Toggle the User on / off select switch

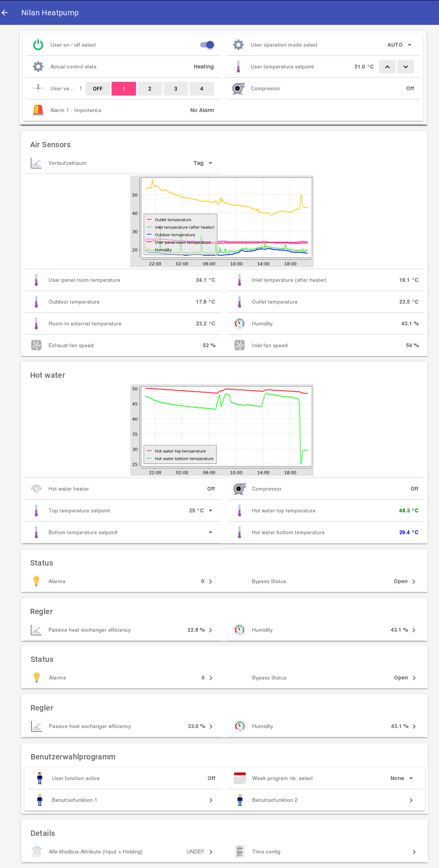207,45
